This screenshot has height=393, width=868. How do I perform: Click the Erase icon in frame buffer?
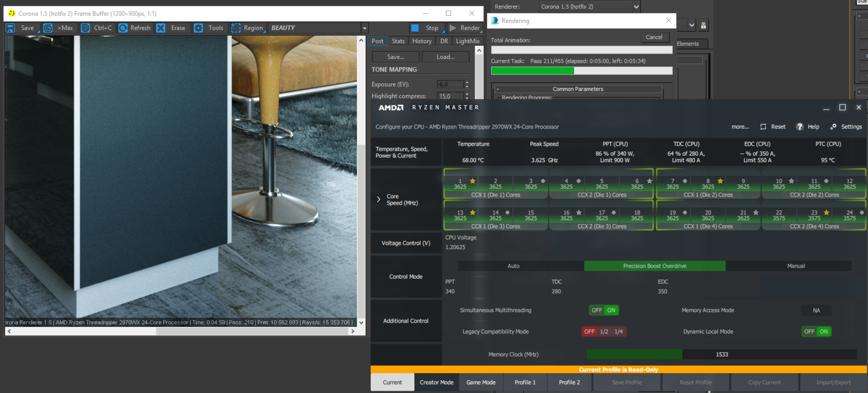(x=161, y=28)
